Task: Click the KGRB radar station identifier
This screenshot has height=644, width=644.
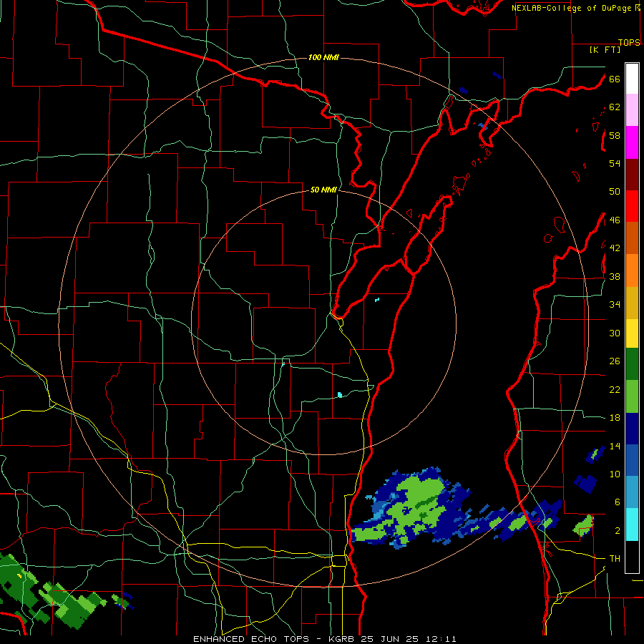Action: (x=343, y=639)
